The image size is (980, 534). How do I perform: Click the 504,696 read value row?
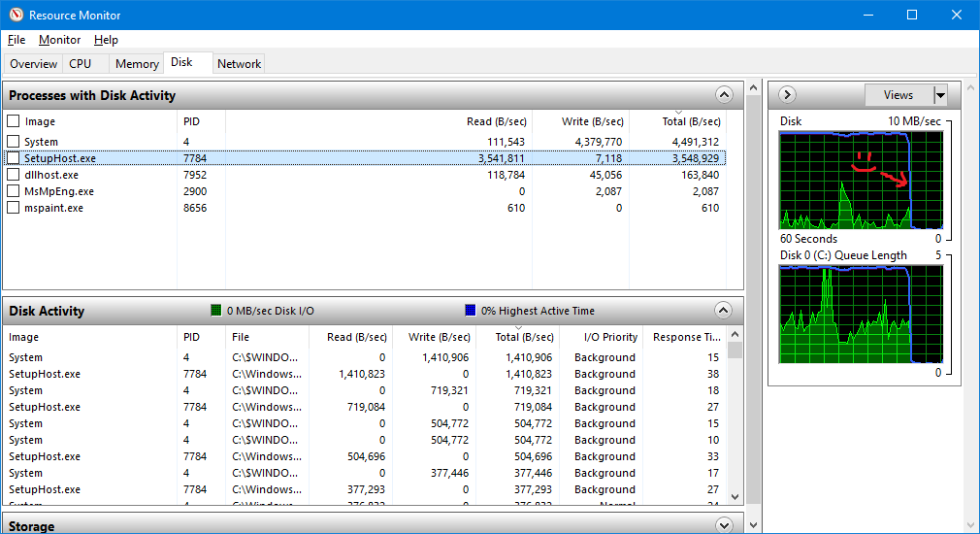(366, 456)
